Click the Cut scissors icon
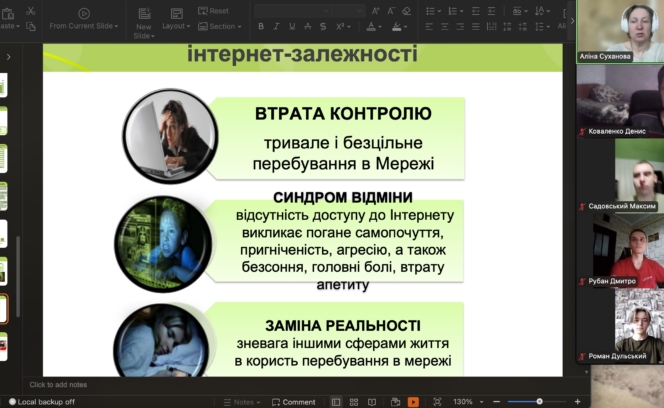 coord(30,11)
